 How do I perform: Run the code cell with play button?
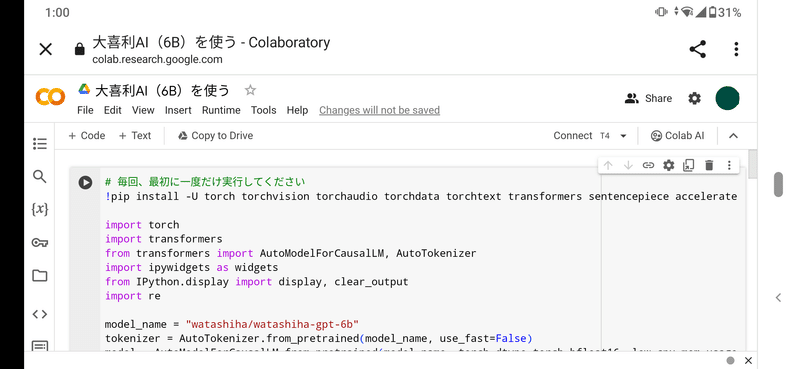[x=85, y=182]
